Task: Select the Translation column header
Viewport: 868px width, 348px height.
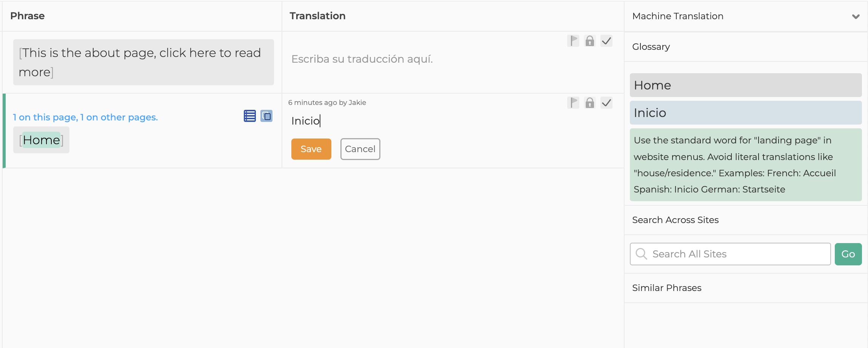Action: [317, 16]
